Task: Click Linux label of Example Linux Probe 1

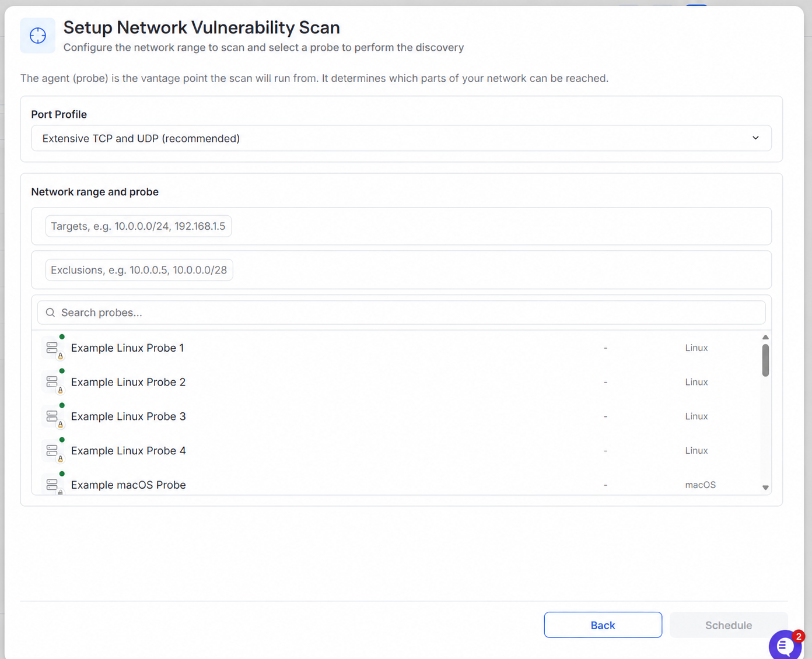Action: coord(696,348)
